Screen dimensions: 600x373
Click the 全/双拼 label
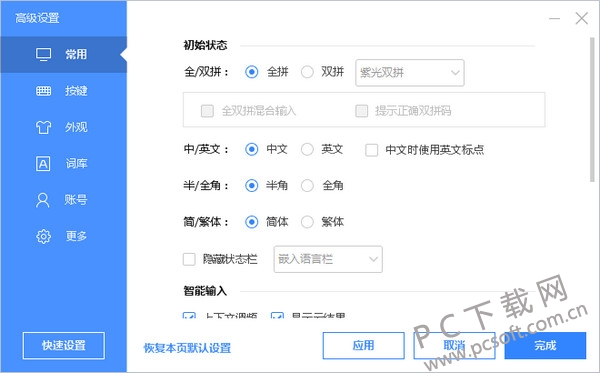click(x=207, y=72)
